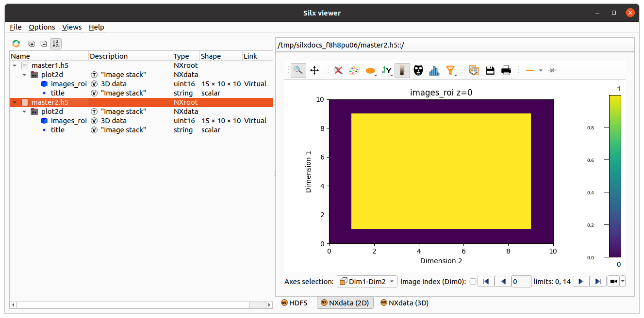The height and width of the screenshot is (318, 644).
Task: Go to the last image frame
Action: click(x=598, y=282)
